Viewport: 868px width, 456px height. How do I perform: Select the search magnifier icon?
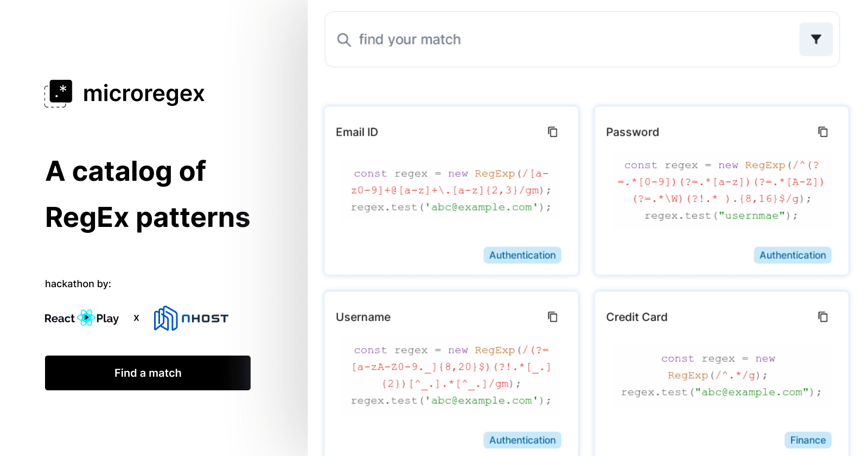344,40
